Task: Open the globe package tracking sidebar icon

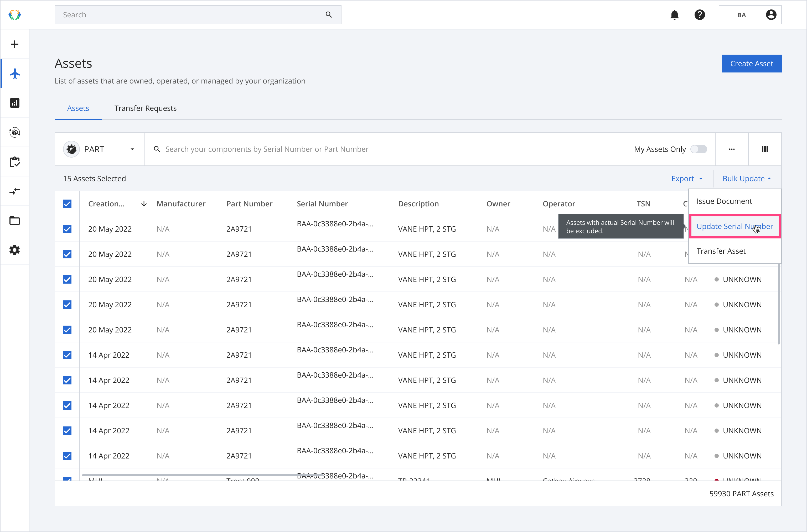Action: click(x=15, y=132)
